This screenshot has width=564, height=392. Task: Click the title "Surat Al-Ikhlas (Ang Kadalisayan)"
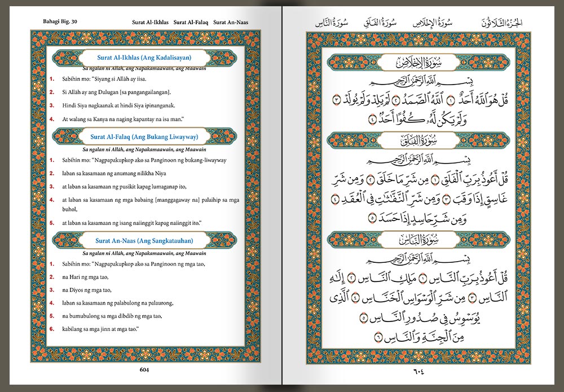click(144, 58)
